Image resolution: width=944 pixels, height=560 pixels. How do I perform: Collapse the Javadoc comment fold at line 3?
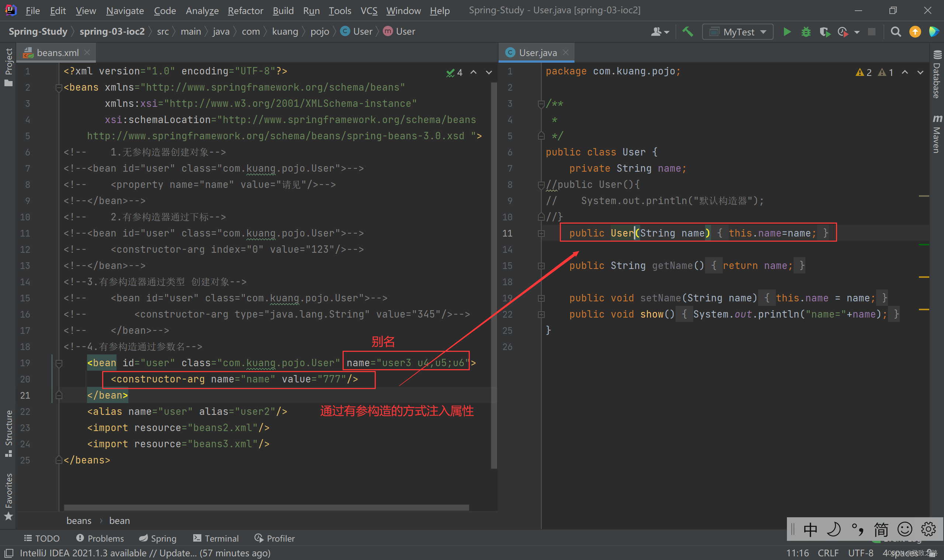click(x=541, y=104)
